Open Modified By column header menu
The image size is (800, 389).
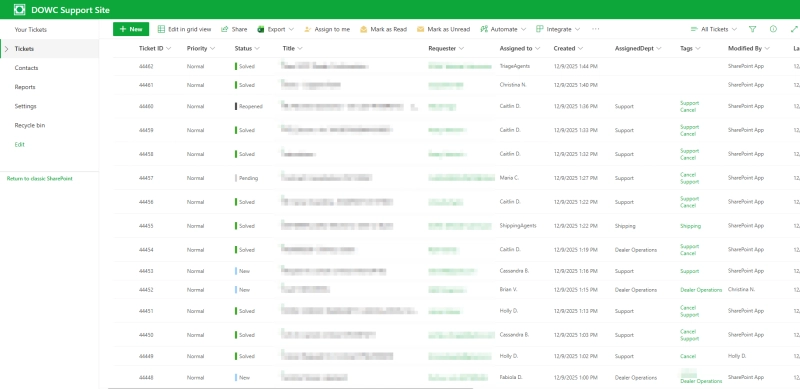point(749,48)
